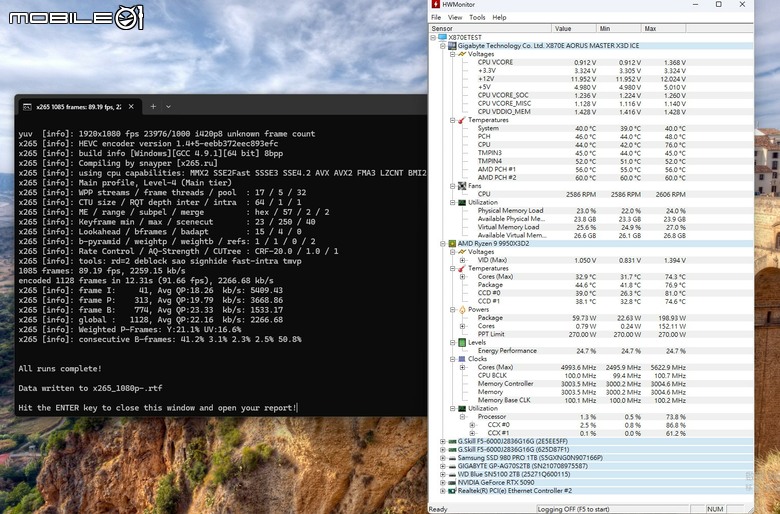Click the motherboard Voltages lightning icon

(x=462, y=54)
